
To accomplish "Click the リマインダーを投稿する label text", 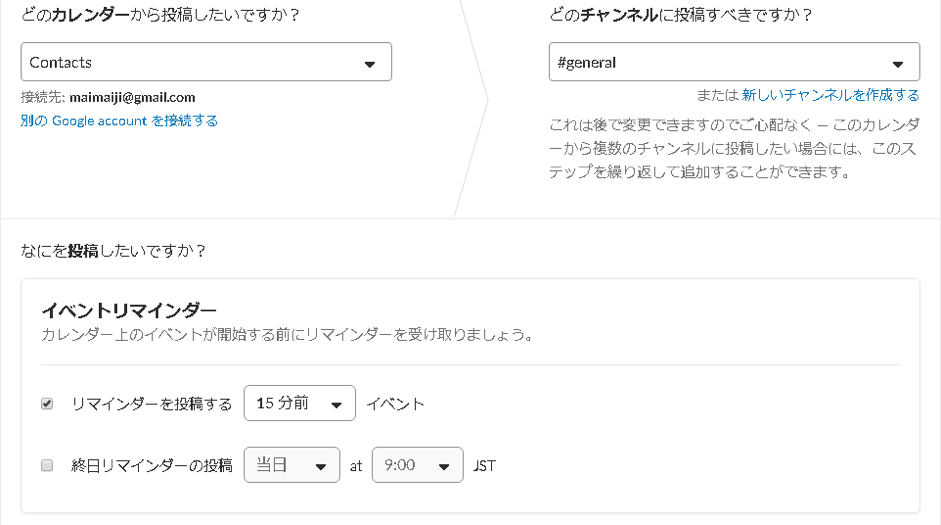I will 152,404.
